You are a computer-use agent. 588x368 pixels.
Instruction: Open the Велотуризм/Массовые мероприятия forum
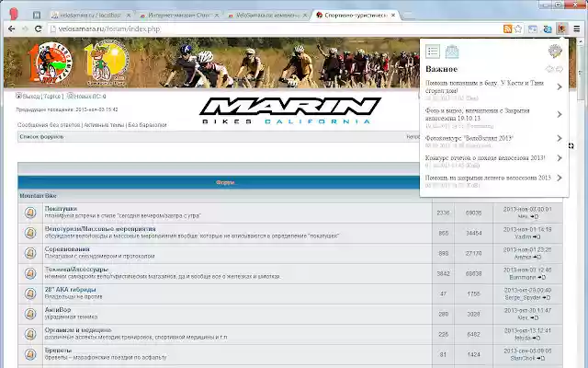tap(100, 229)
